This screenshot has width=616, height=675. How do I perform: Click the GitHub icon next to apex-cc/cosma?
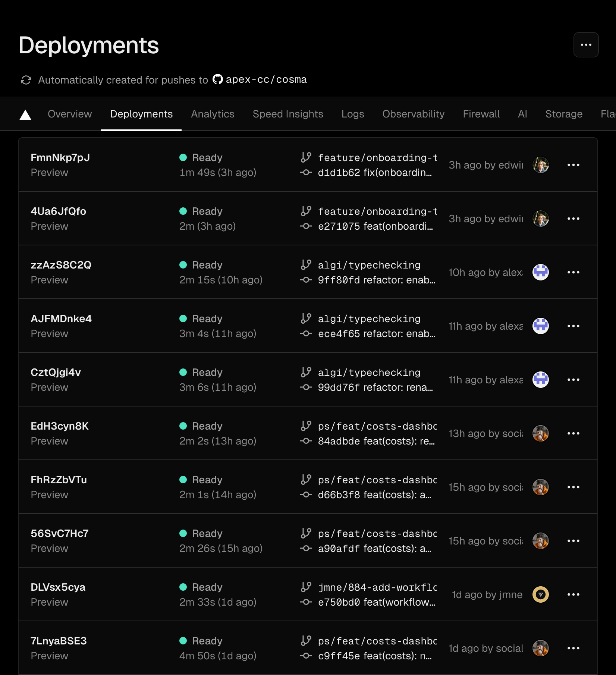pyautogui.click(x=217, y=79)
